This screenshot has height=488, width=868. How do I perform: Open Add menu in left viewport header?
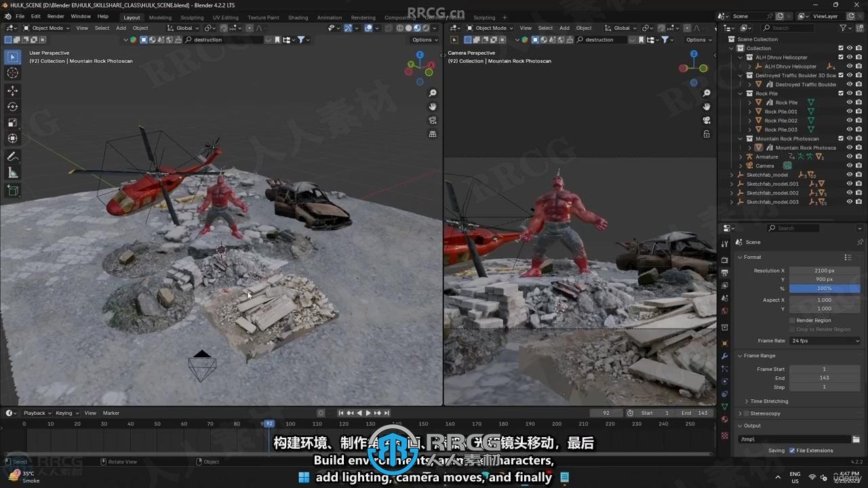click(x=121, y=28)
